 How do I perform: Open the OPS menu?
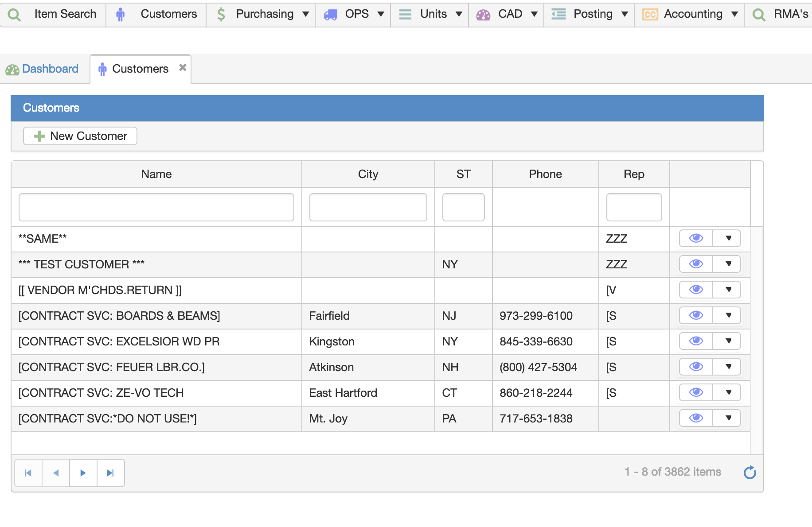[x=353, y=14]
